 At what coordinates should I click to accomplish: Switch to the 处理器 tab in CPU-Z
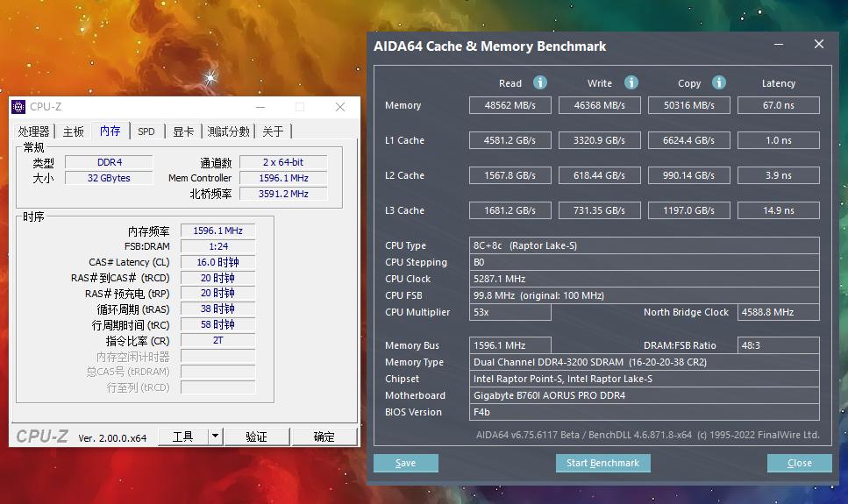[x=33, y=131]
